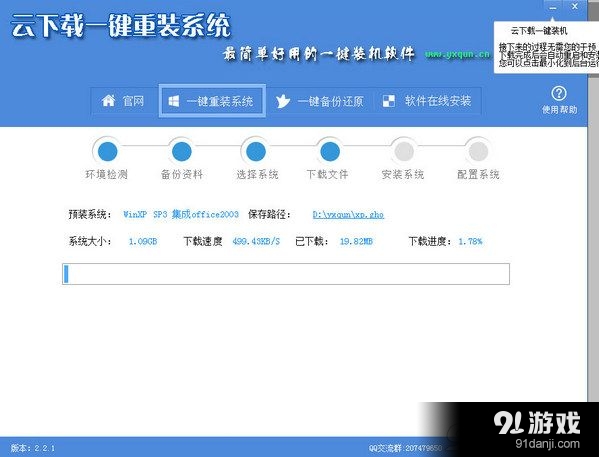The width and height of the screenshot is (599, 457).
Task: Click the system size value 1.09GB
Action: tap(143, 241)
